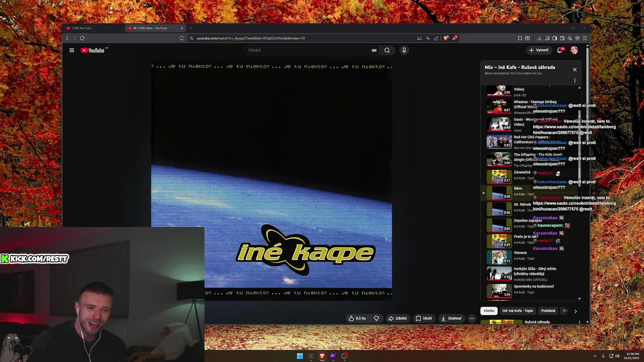The image size is (644, 362).
Task: Play Úspešne zapojení from the playlist
Action: pyautogui.click(x=531, y=224)
